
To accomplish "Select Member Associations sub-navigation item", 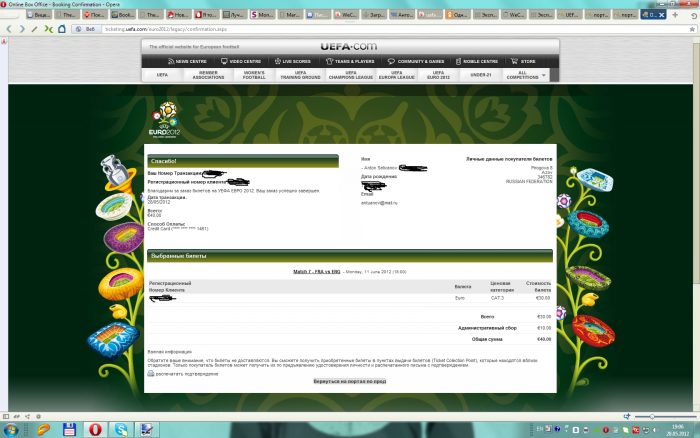I will [208, 75].
